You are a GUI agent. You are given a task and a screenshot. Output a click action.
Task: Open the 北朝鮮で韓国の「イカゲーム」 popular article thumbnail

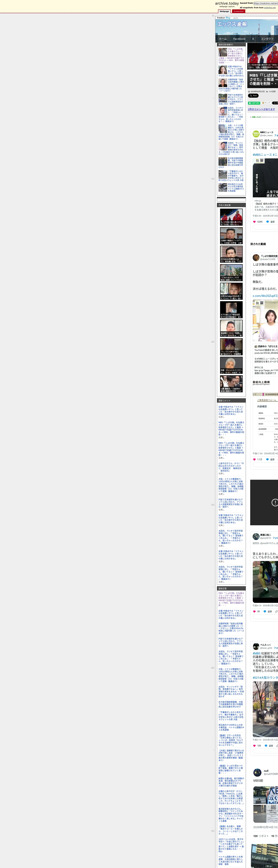click(231, 236)
